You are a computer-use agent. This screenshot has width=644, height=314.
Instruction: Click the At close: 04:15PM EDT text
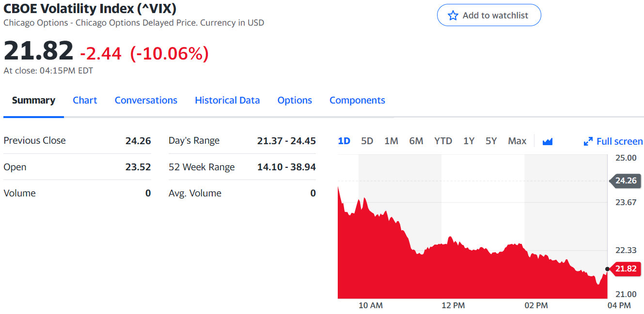[48, 71]
